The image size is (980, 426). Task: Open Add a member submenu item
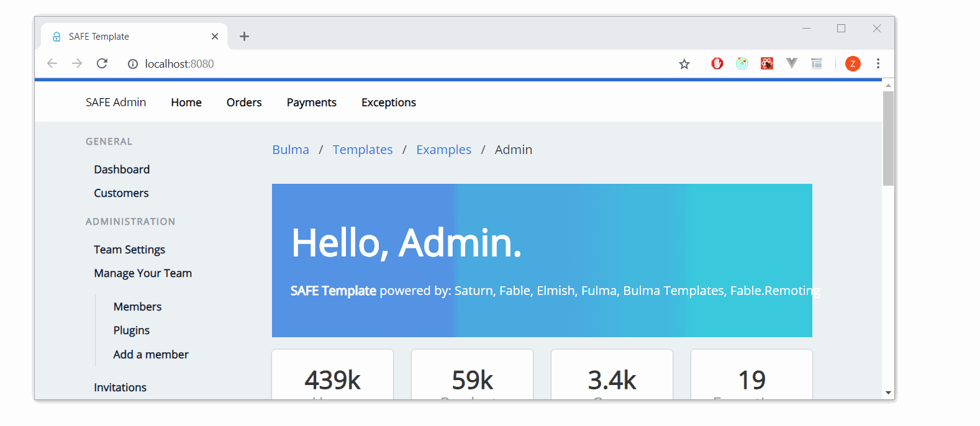point(151,355)
